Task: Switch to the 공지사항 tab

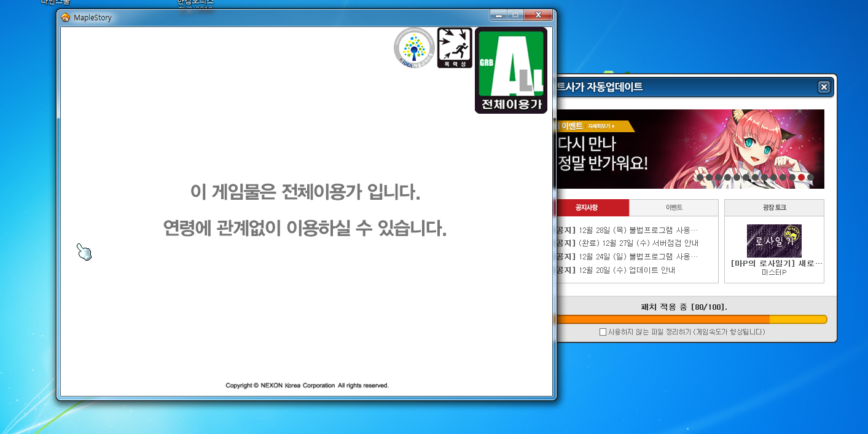Action: tap(592, 208)
